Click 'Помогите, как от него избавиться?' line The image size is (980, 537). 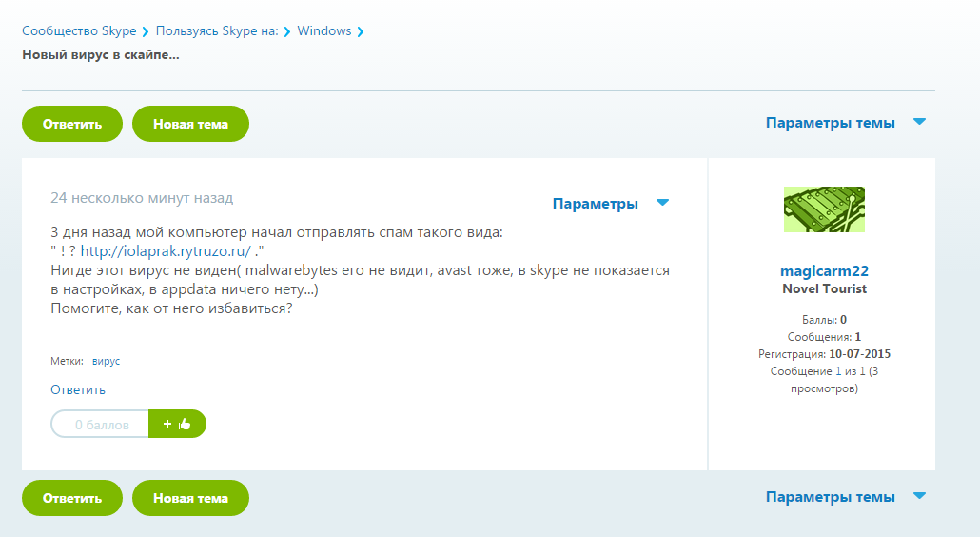click(171, 308)
